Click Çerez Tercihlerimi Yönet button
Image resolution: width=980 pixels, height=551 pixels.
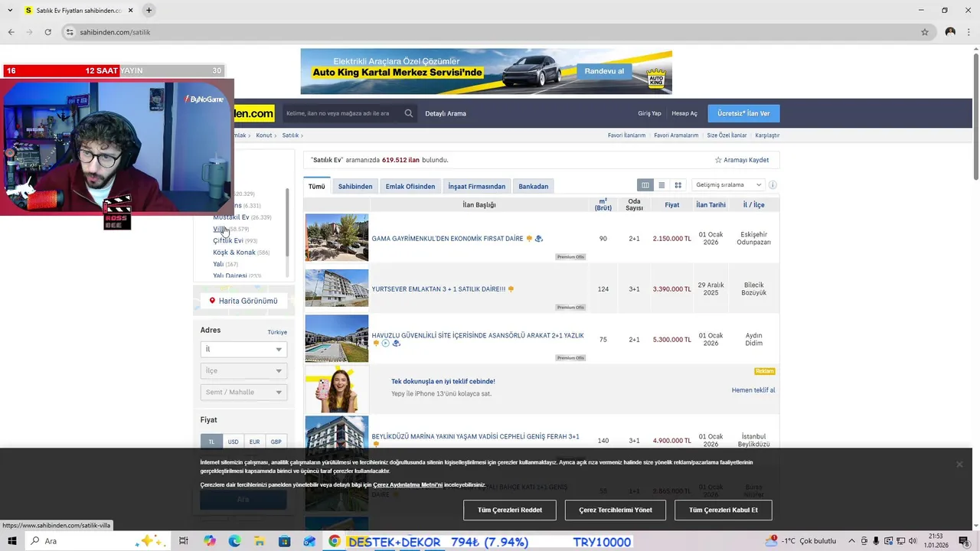click(616, 510)
